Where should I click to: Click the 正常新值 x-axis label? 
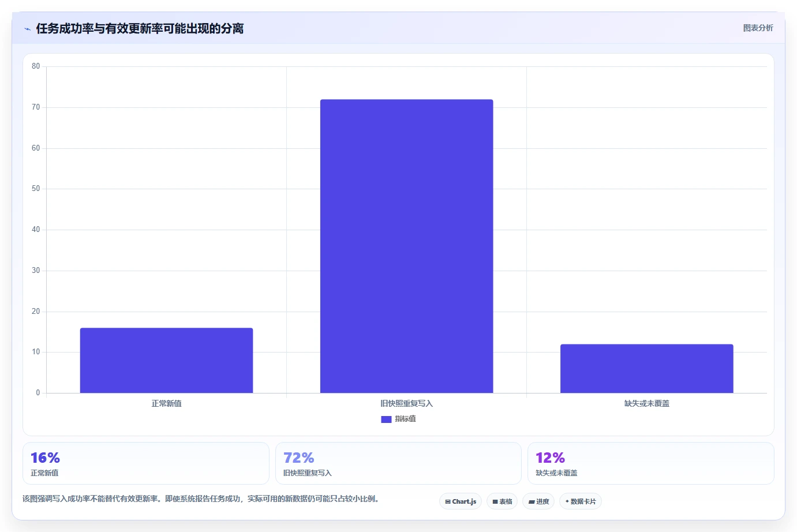pyautogui.click(x=166, y=403)
